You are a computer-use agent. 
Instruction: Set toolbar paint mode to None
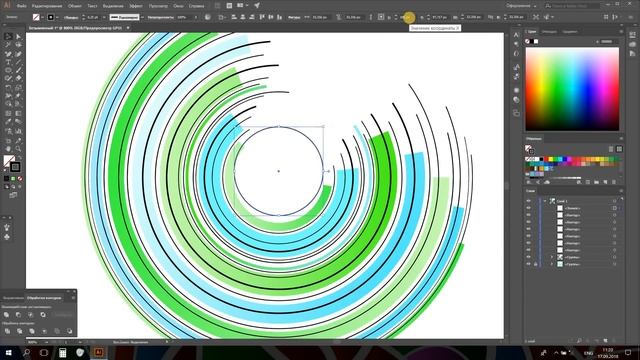pos(20,178)
